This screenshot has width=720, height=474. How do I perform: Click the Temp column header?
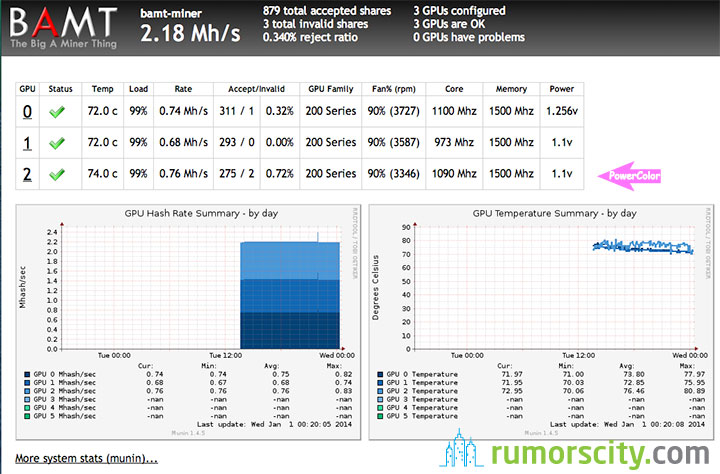click(102, 89)
